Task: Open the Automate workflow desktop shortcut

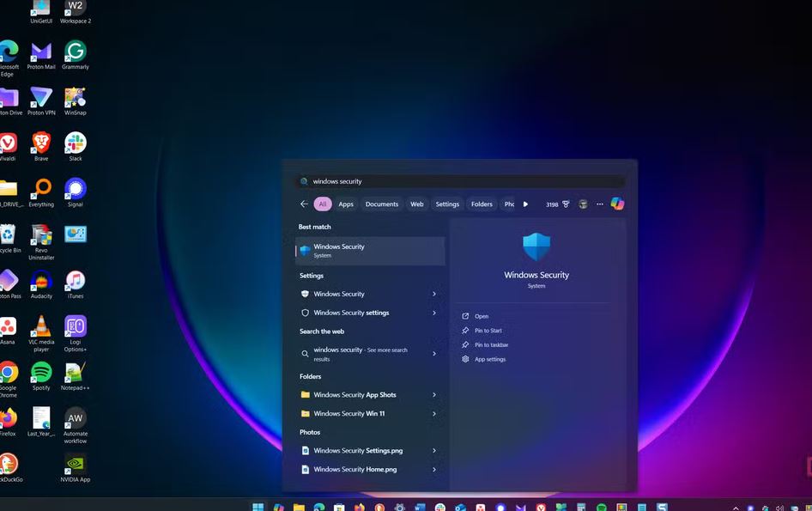Action: pyautogui.click(x=75, y=426)
